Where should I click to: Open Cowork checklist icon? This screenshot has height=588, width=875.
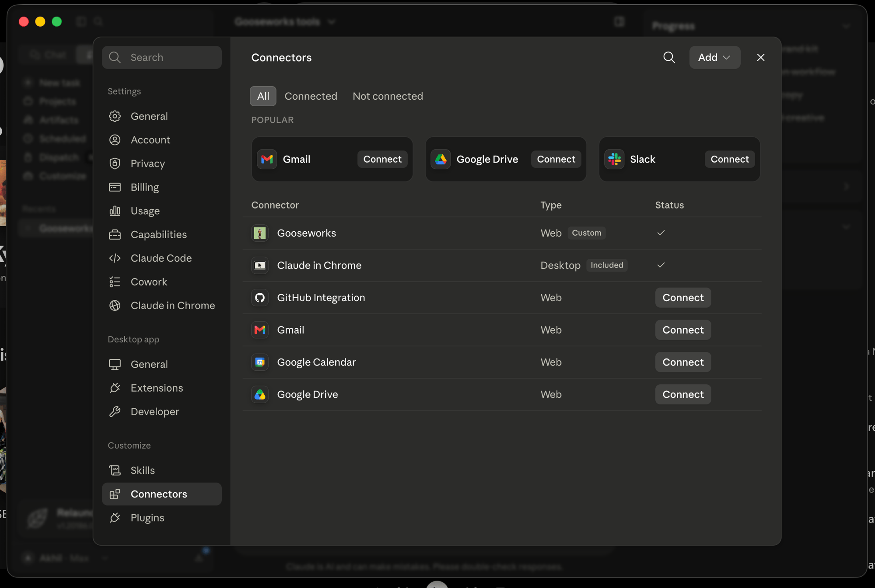115,282
